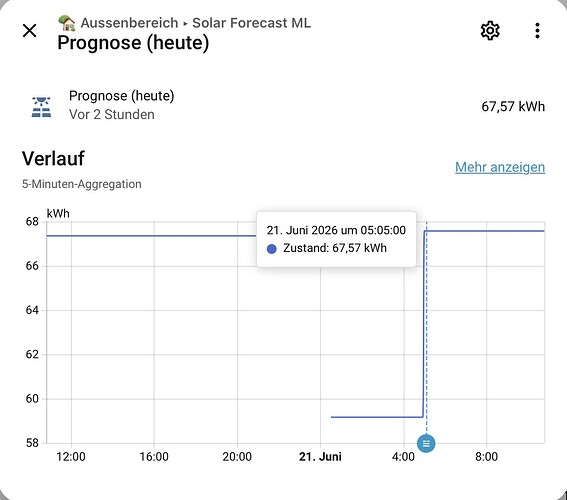Image resolution: width=567 pixels, height=500 pixels.
Task: Click the tooltip date '21. Juni 2026 um 05:05:00'
Action: pyautogui.click(x=336, y=230)
